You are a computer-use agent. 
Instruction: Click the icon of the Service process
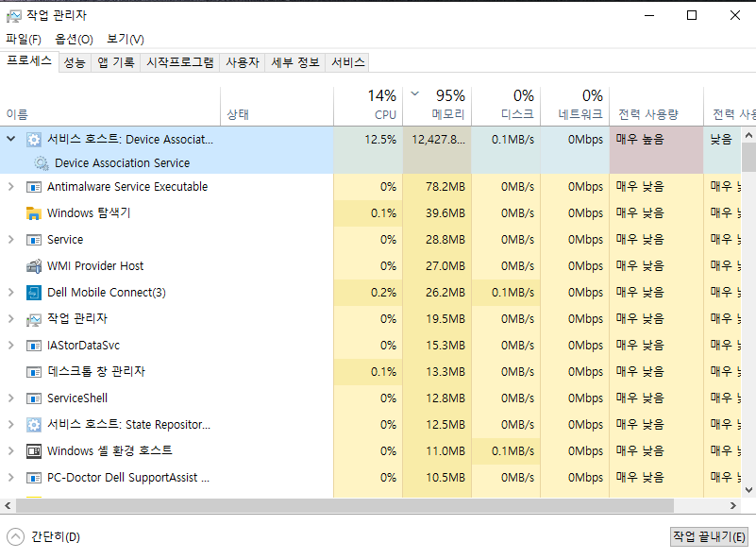point(34,240)
